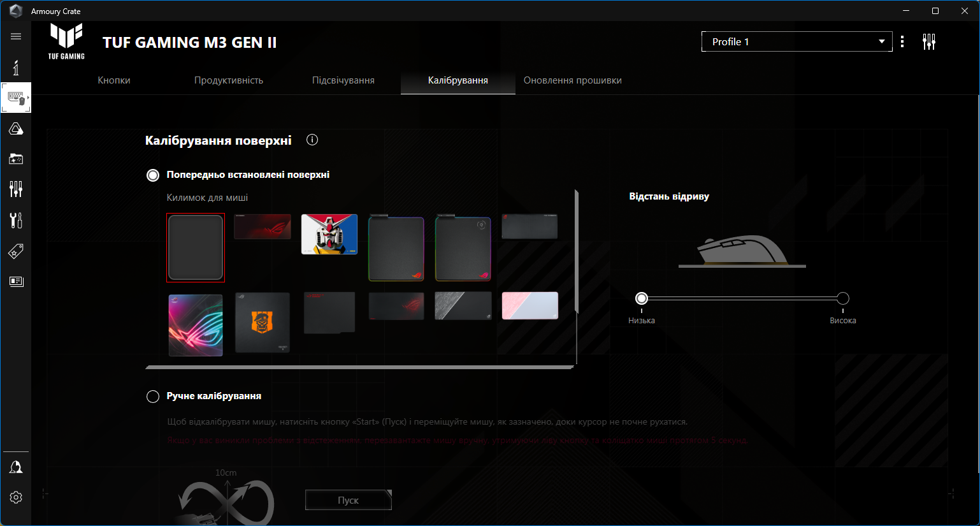Maximize the Armoury Crate window

tap(935, 11)
